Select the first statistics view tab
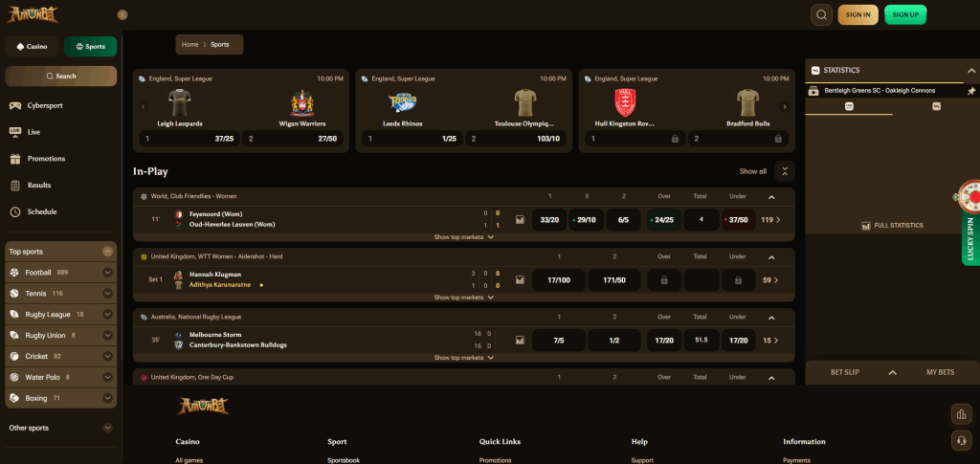Viewport: 980px width, 464px height. pos(849,107)
